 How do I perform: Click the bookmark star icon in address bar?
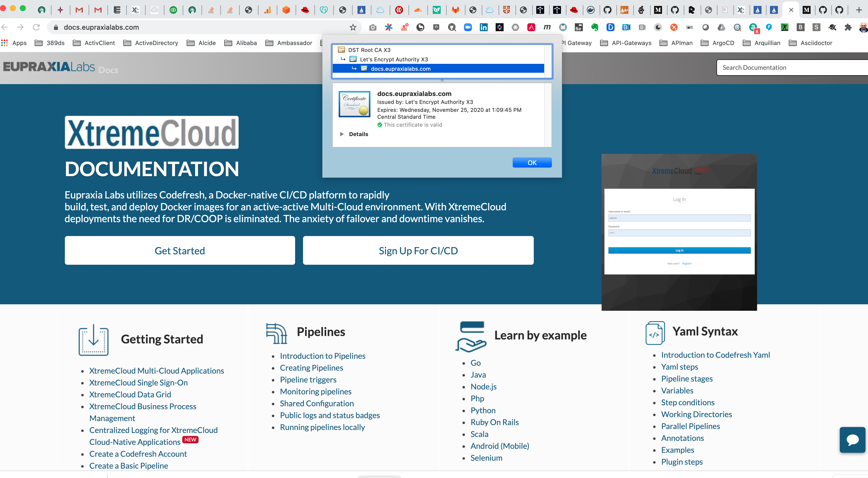click(x=353, y=27)
